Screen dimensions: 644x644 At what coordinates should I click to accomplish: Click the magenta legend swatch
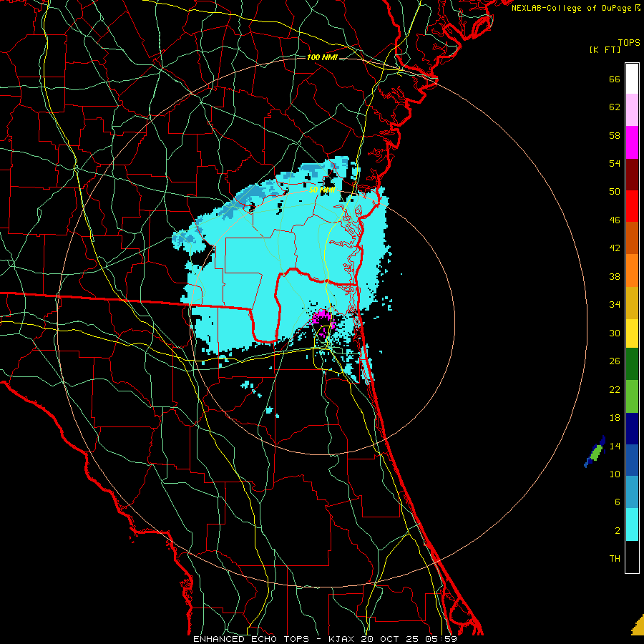632,142
